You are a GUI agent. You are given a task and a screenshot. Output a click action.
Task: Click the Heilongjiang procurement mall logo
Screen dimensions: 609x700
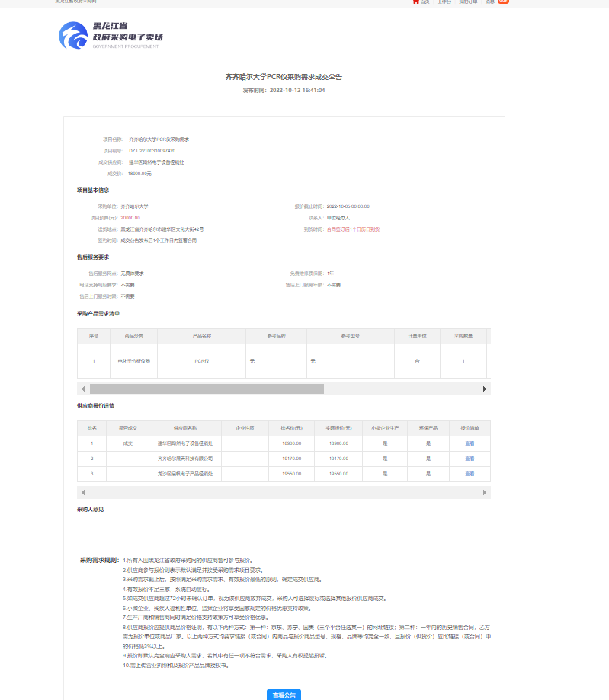(x=111, y=35)
